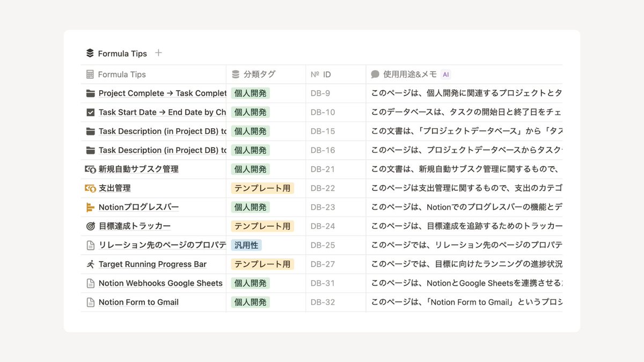Click the 個人開発 tag in row DB-32
This screenshot has height=362, width=644.
click(251, 302)
